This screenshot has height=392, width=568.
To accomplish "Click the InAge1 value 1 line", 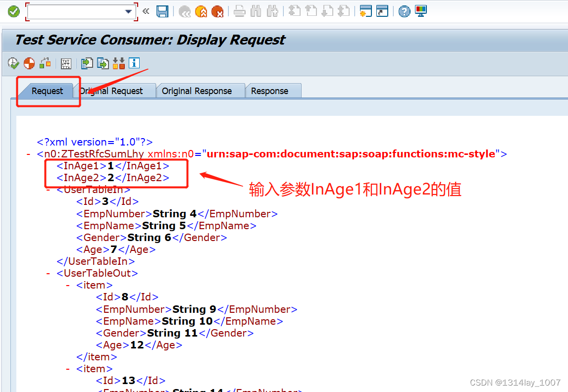I will [112, 166].
